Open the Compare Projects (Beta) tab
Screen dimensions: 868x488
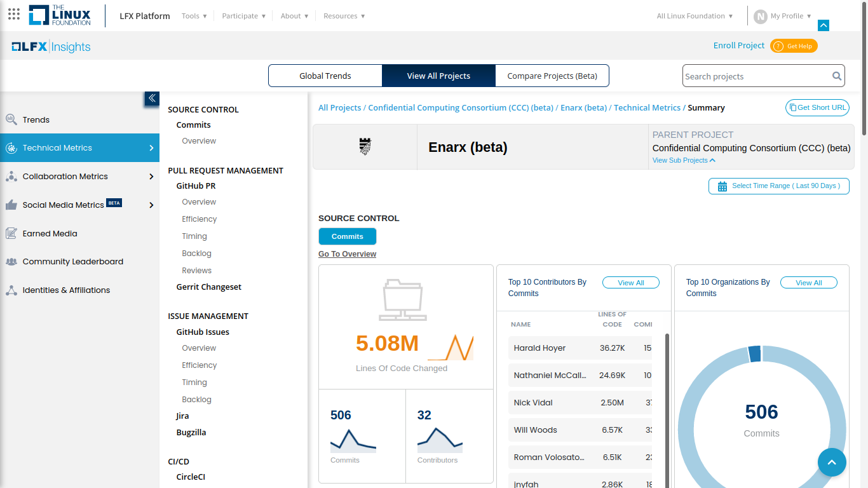coord(552,76)
